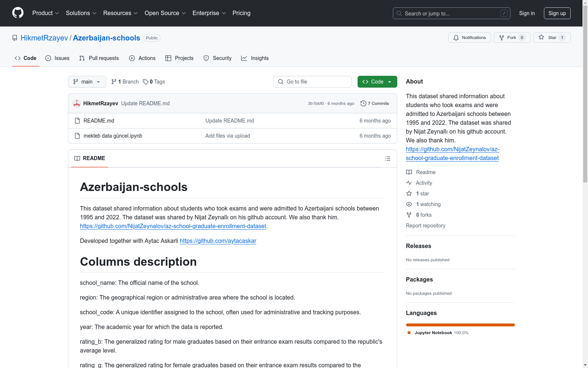Open the Pull requests tab
588x368 pixels.
click(x=99, y=58)
